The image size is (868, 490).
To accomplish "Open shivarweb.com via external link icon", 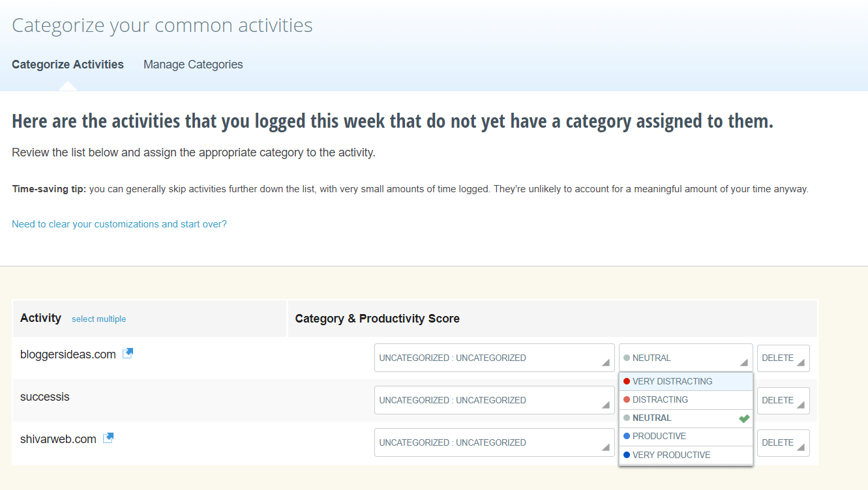I will (x=107, y=437).
